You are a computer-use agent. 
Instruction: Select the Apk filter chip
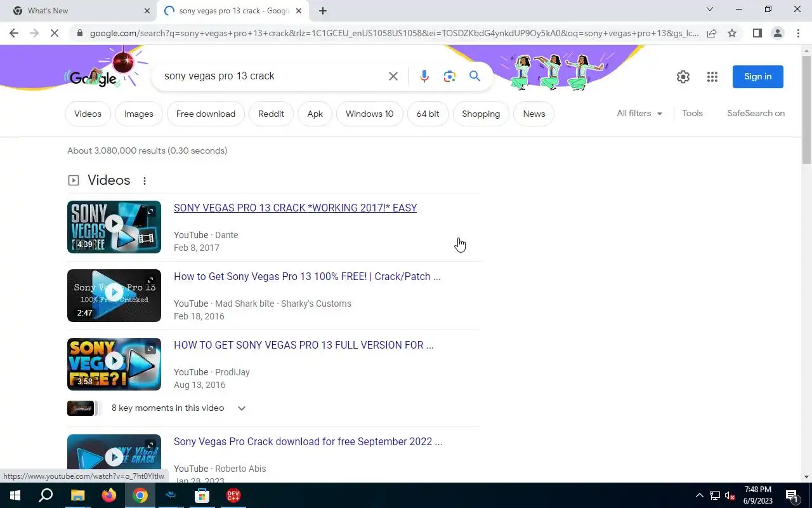(315, 114)
